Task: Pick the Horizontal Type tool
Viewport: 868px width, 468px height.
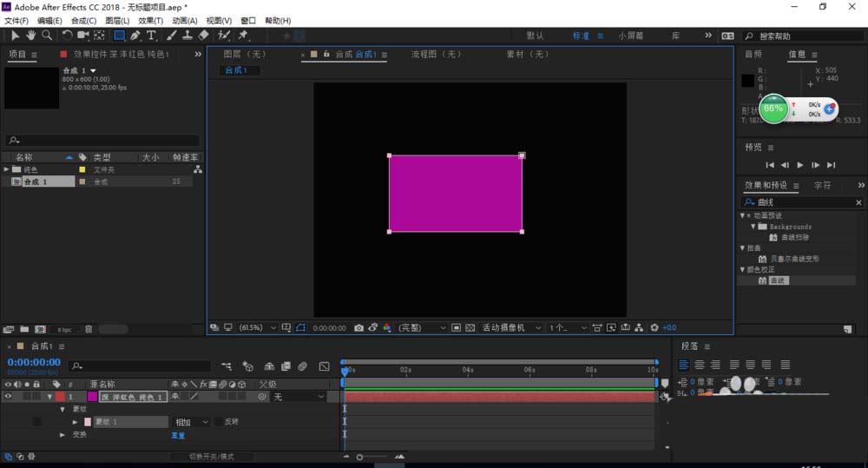Action: click(151, 36)
